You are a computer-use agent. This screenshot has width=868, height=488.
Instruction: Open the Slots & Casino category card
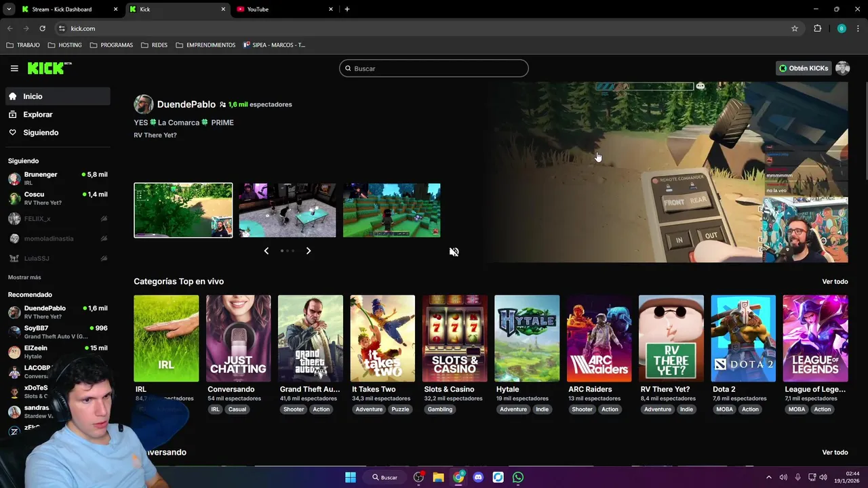454,338
